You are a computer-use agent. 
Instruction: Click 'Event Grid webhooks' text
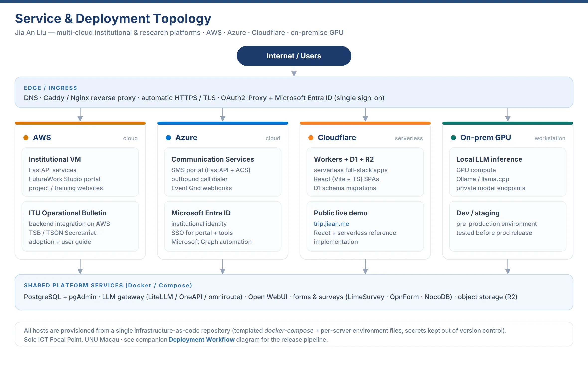click(202, 188)
